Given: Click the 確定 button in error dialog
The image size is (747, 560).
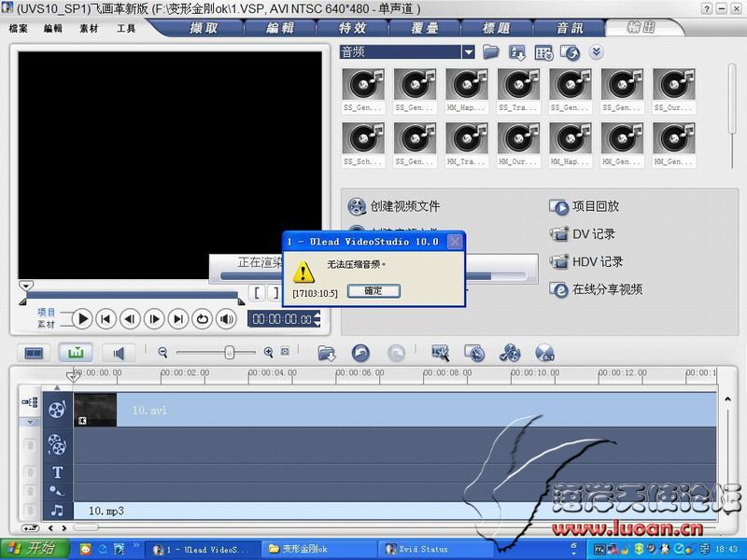Looking at the screenshot, I should [x=373, y=290].
